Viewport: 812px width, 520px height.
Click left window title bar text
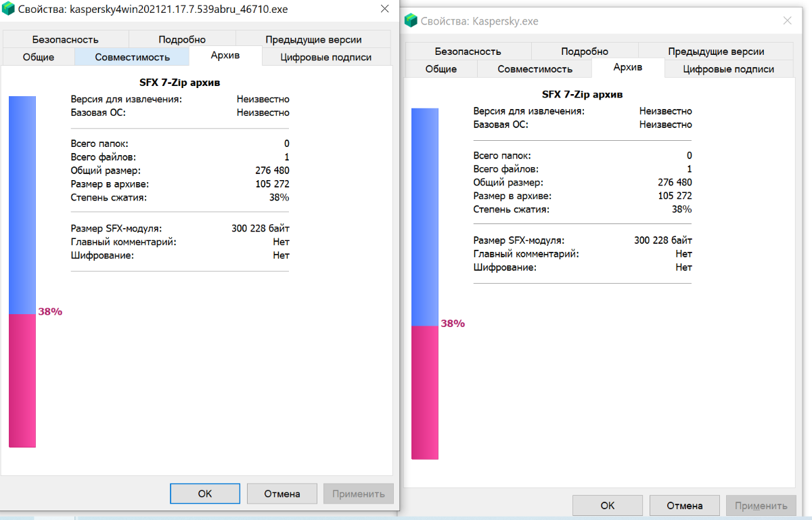[153, 10]
